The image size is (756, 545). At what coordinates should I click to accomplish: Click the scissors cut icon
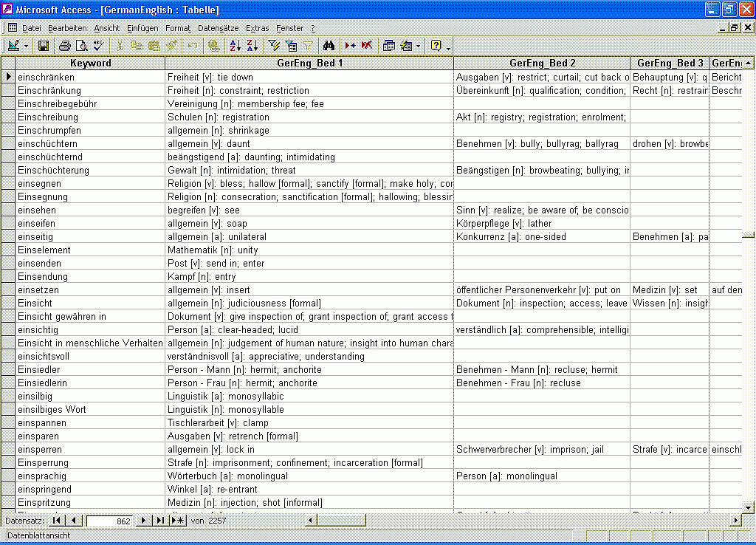click(x=120, y=46)
